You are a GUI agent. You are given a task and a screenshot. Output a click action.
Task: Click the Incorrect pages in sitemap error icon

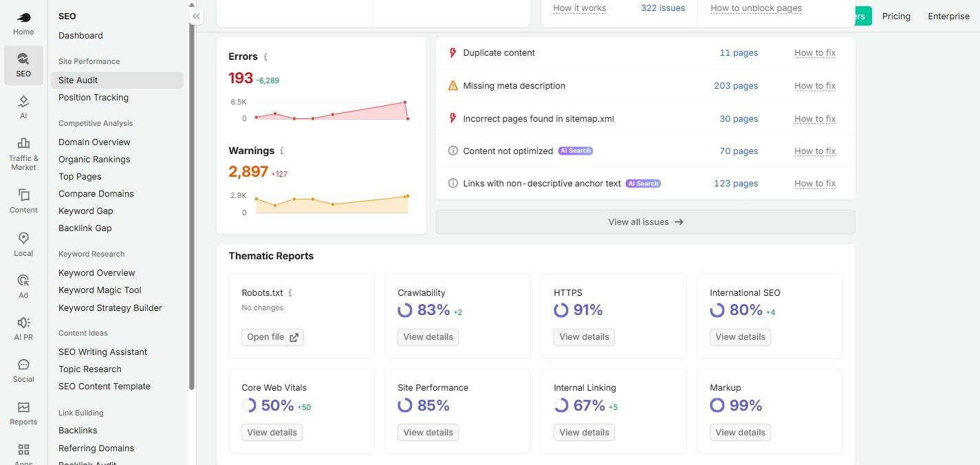(453, 118)
